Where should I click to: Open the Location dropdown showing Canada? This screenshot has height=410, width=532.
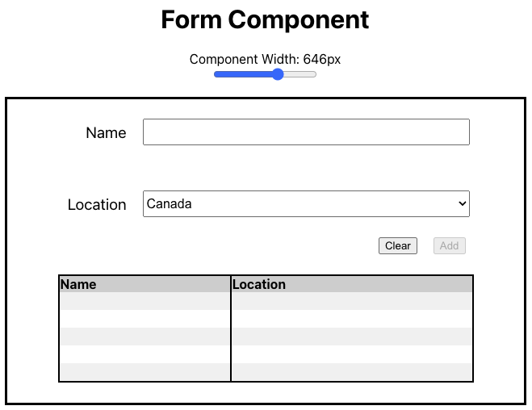click(306, 204)
